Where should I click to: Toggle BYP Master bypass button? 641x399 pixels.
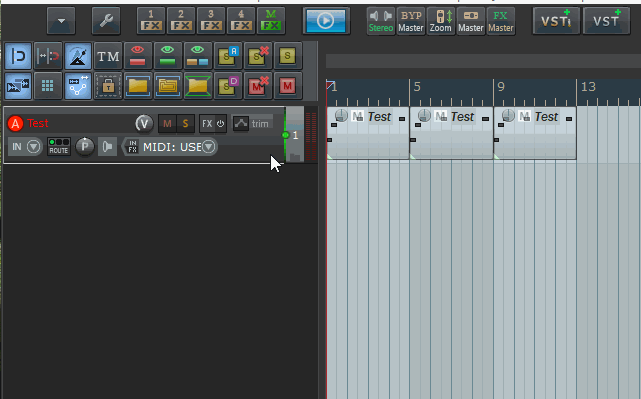410,21
